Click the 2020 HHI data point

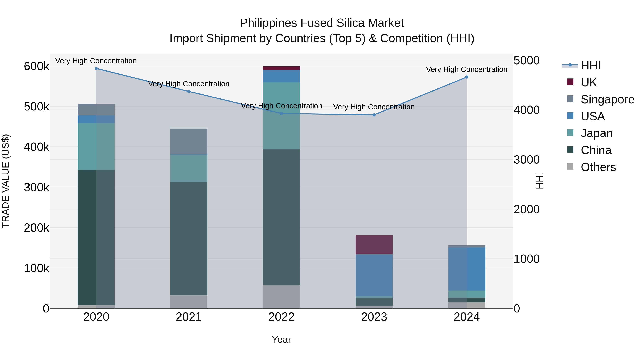tap(96, 68)
